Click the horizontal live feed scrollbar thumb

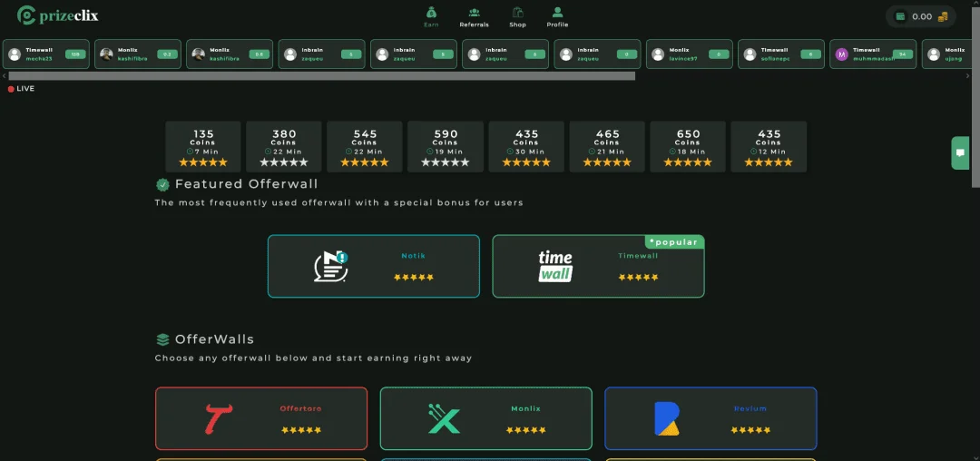[322, 75]
